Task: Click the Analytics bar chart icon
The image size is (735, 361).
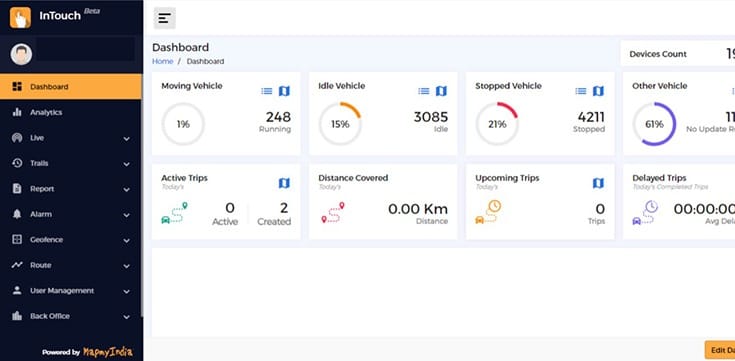Action: click(17, 112)
